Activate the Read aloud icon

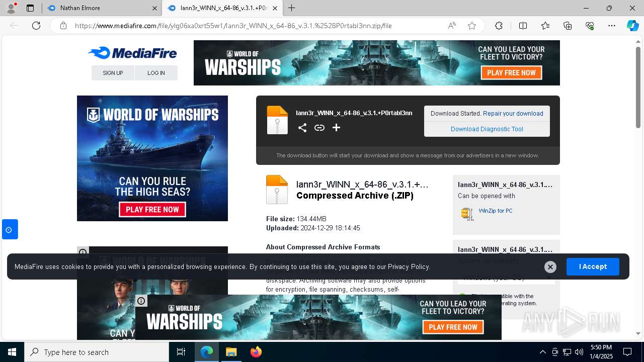click(452, 26)
